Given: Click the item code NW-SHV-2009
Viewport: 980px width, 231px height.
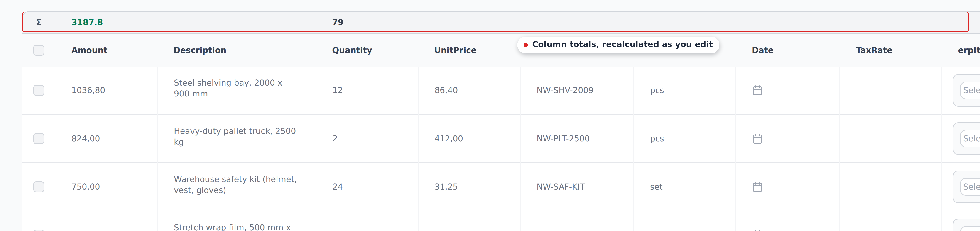Looking at the screenshot, I should tap(565, 90).
